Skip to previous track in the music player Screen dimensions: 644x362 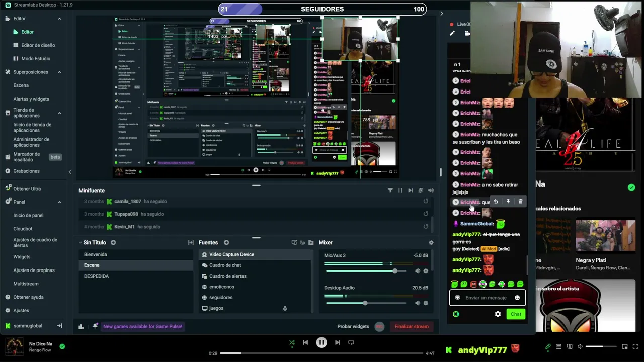coord(305,343)
